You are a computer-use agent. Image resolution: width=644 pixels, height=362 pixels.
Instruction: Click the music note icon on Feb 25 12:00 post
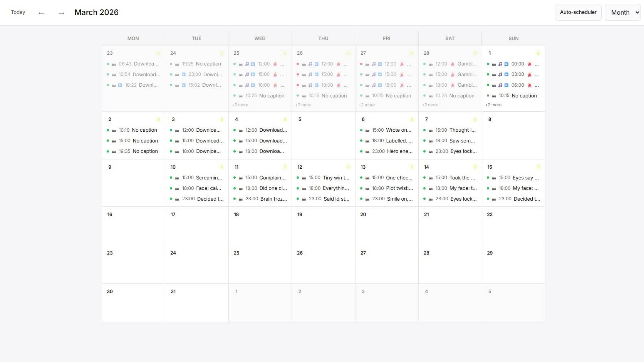[247, 64]
